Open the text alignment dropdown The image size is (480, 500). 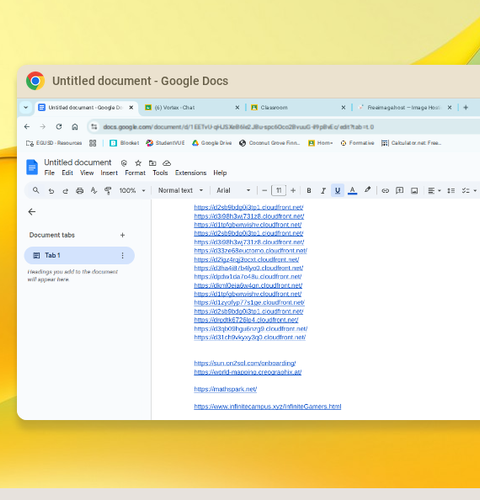(x=434, y=191)
